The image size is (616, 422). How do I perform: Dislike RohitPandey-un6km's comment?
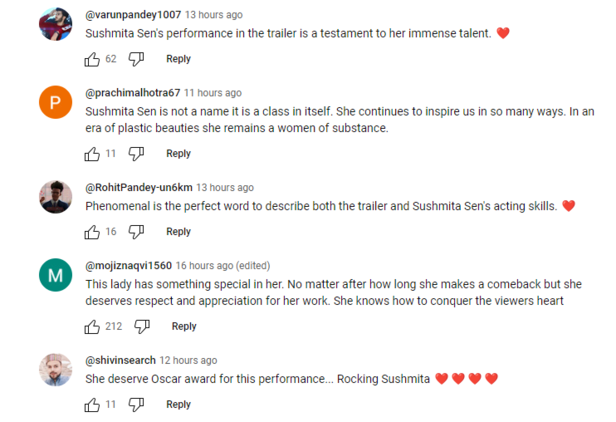click(x=137, y=232)
